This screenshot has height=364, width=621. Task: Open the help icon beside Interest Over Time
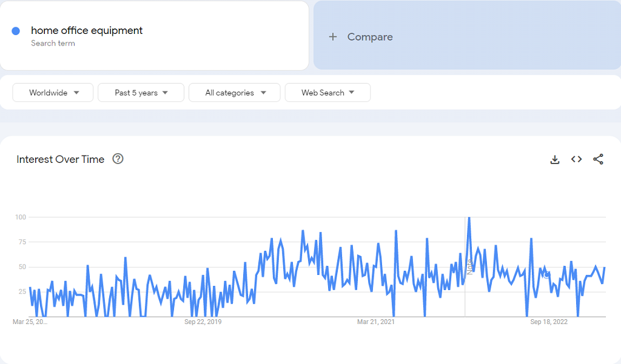pyautogui.click(x=118, y=159)
